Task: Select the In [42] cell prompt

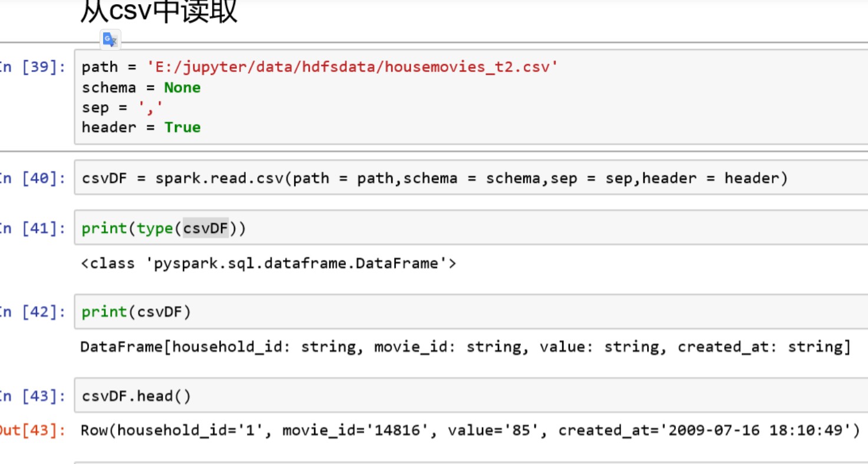Action: 33,312
